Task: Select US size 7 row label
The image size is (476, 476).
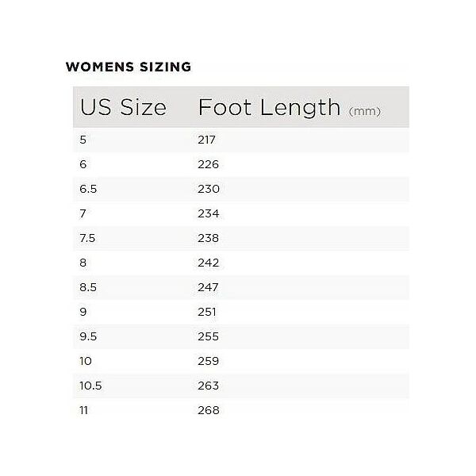Action: (83, 213)
